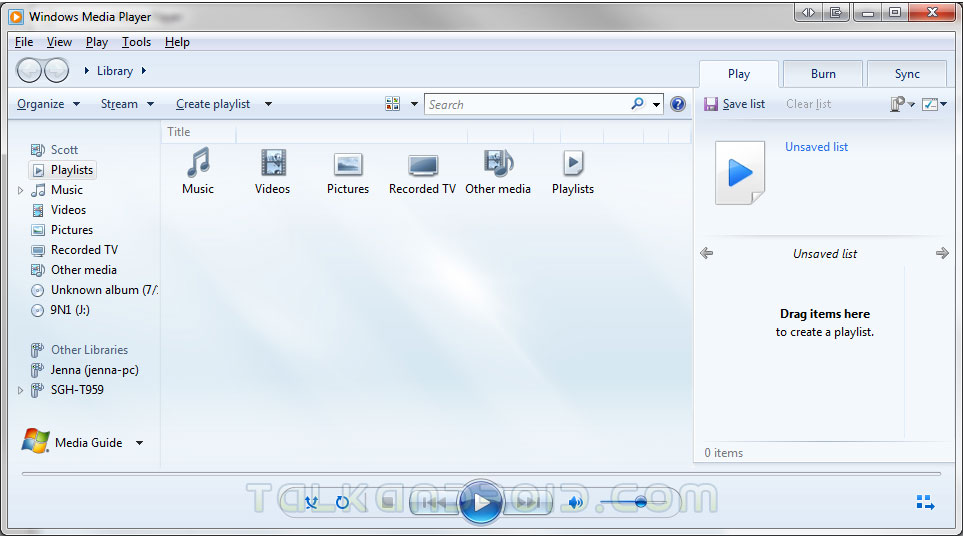Viewport: 963px width, 537px height.
Task: Click the Create playlist button
Action: [213, 104]
